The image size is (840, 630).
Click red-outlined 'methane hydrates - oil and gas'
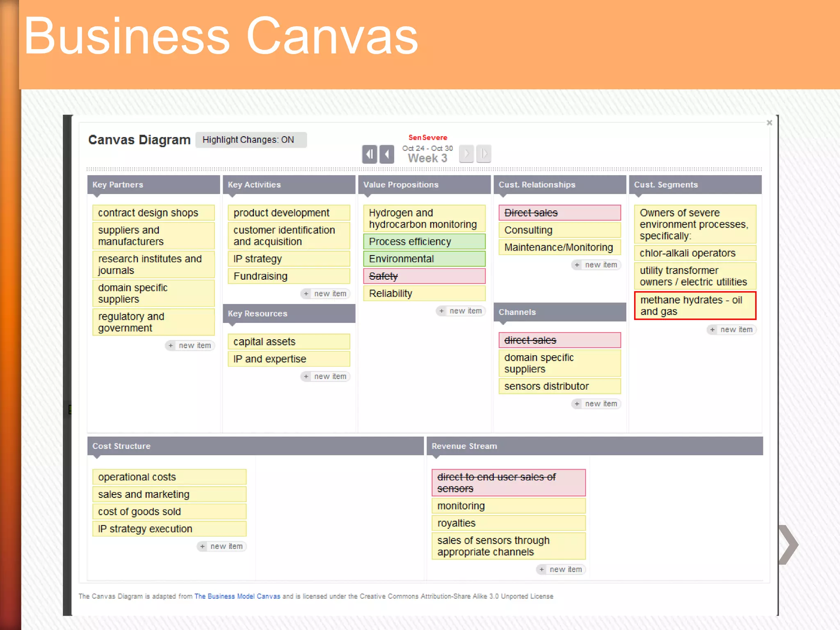point(695,306)
